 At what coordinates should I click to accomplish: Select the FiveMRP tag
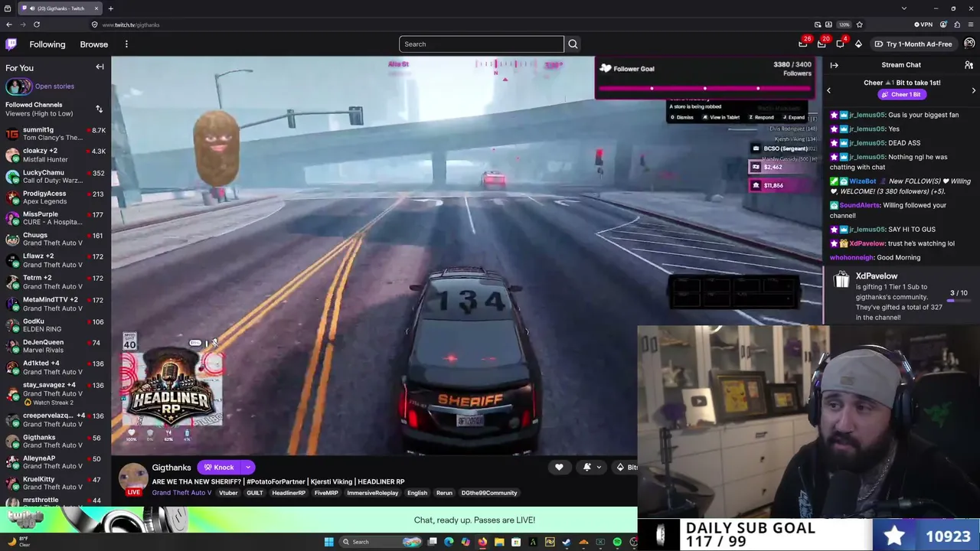(x=325, y=493)
